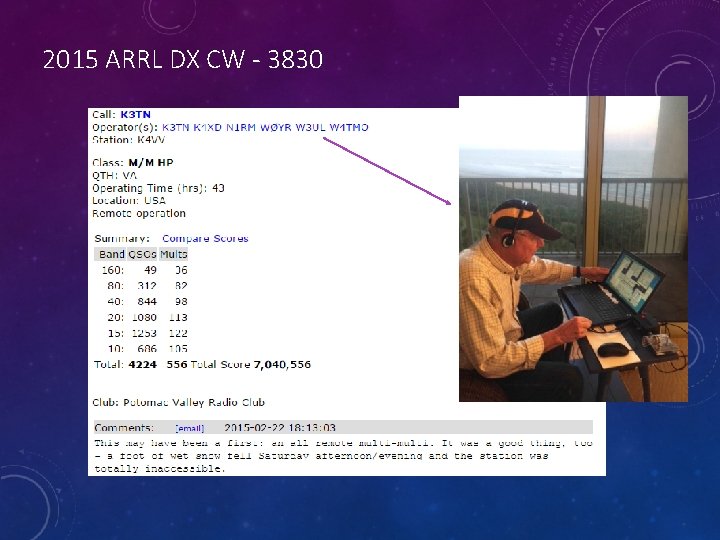Viewport: 720px width, 540px height.
Task: Open operator WØYR link
Action: coord(276,127)
